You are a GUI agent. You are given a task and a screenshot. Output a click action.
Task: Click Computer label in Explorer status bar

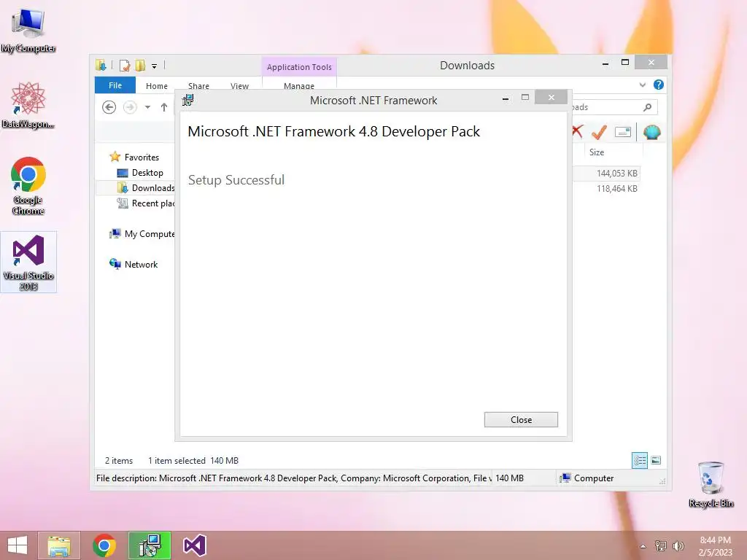click(594, 478)
